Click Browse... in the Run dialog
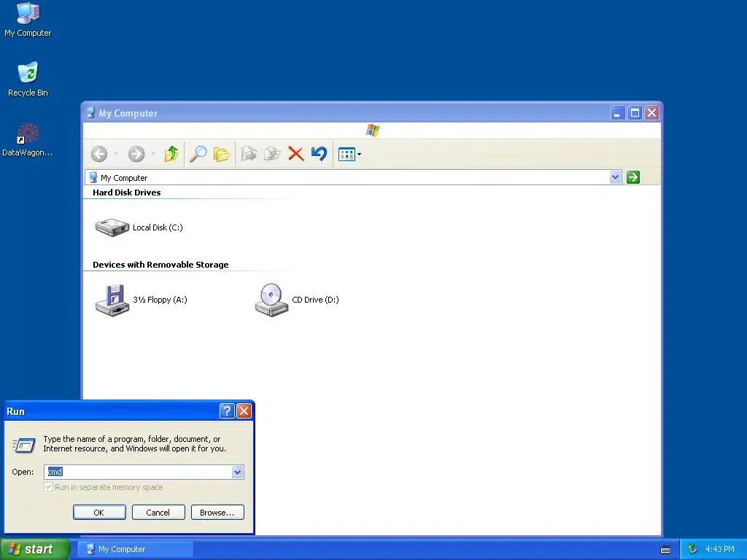This screenshot has width=747, height=560. (217, 513)
